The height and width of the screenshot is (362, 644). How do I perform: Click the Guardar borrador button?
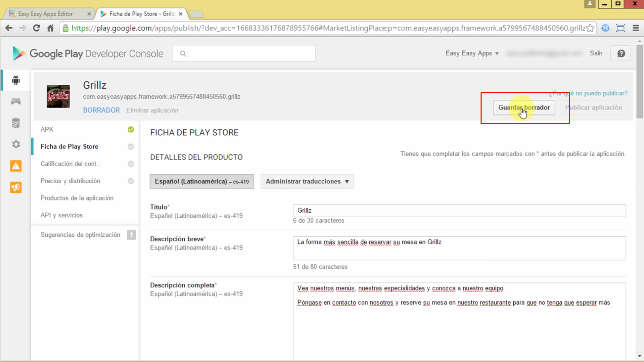(x=524, y=107)
